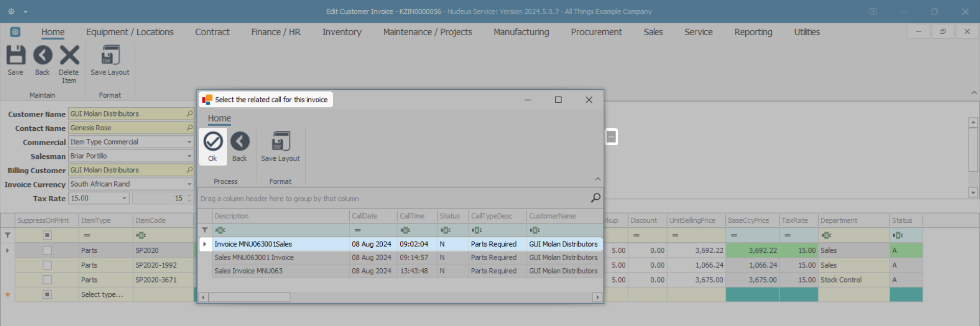The height and width of the screenshot is (326, 980).
Task: Click Save Layout in the main ribbon
Action: pos(110,55)
